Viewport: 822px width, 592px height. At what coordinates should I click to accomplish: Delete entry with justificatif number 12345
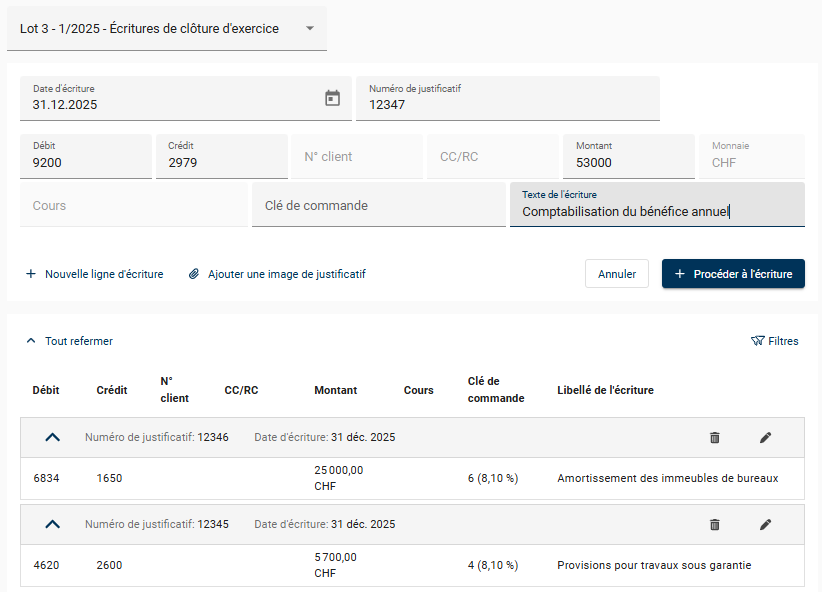point(714,524)
